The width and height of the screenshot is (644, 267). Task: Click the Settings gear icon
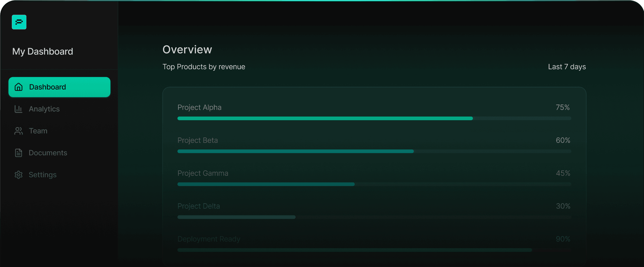coord(18,175)
